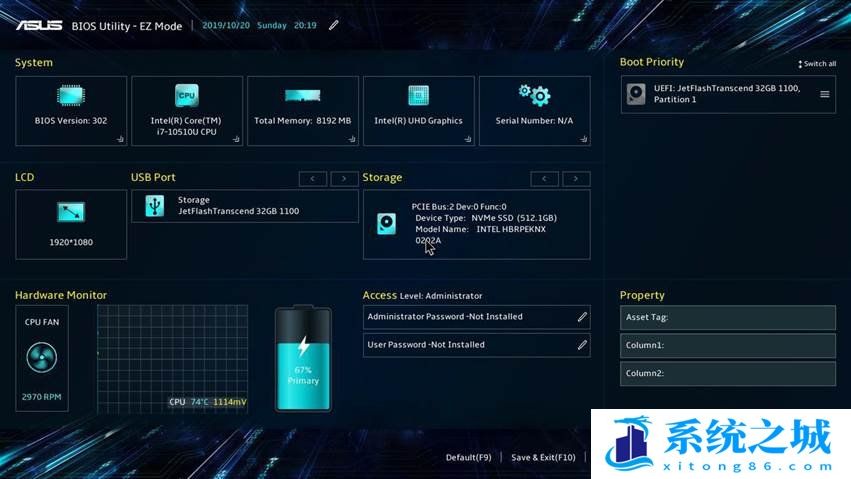Go to next Storage device
Image resolution: width=851 pixels, height=479 pixels.
coord(576,178)
